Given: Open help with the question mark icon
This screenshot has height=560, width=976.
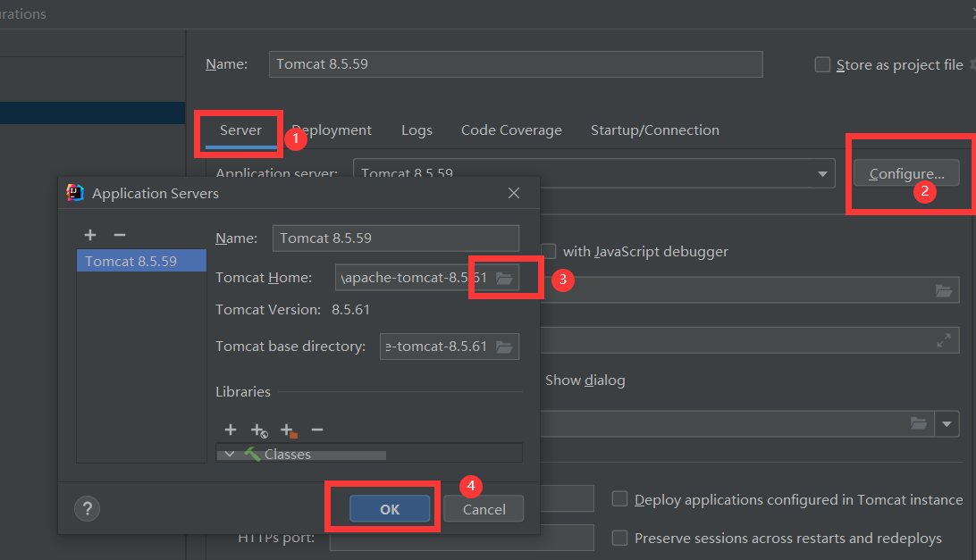Looking at the screenshot, I should 88,509.
